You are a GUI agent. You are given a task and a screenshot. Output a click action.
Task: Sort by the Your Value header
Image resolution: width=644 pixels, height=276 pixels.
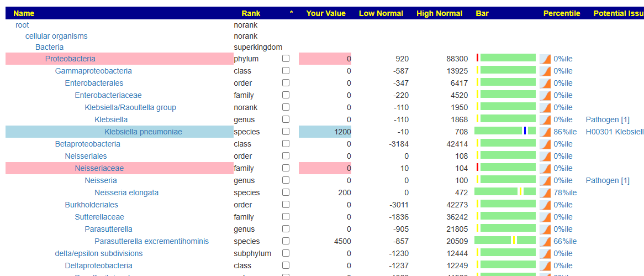pos(326,14)
